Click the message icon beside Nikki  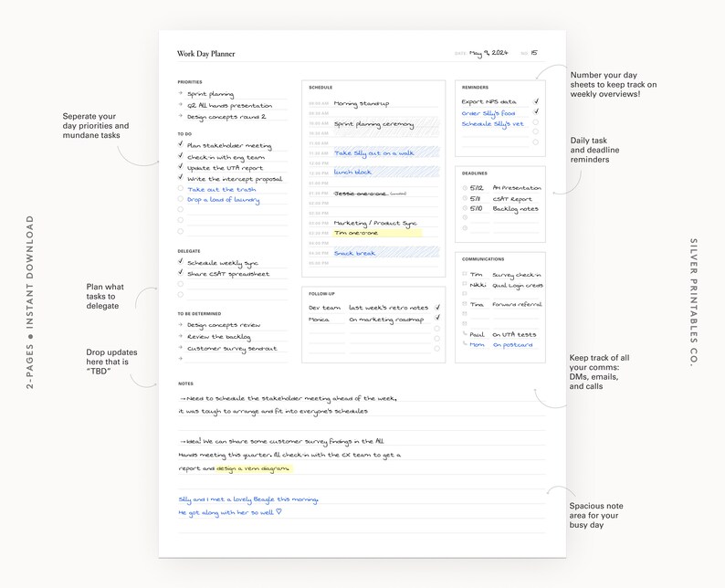click(464, 284)
